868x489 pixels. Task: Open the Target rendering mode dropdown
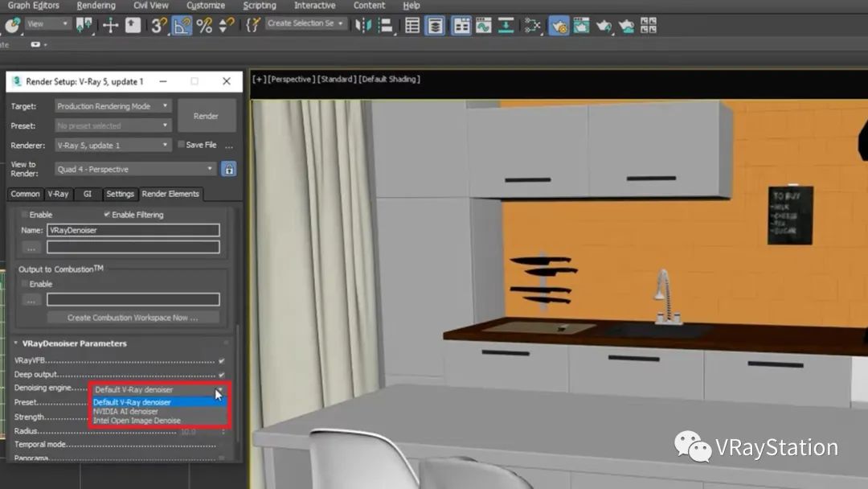(113, 106)
